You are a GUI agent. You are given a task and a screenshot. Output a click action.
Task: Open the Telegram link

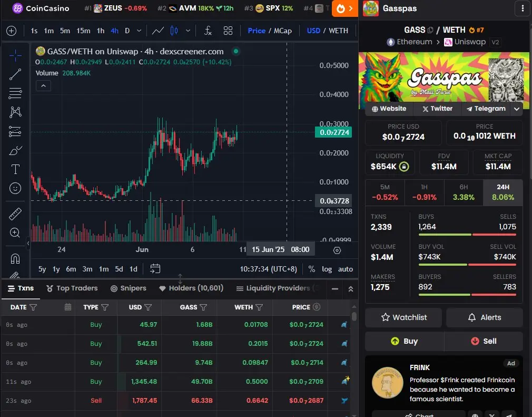(x=486, y=109)
